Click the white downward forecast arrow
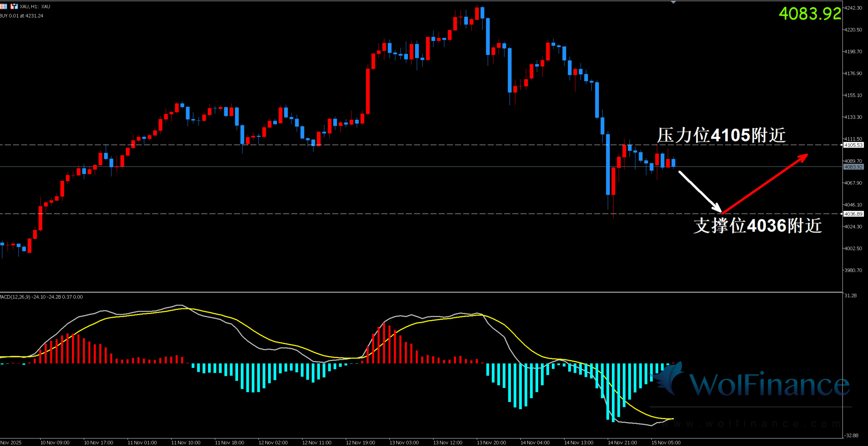The width and height of the screenshot is (868, 446). click(x=700, y=191)
